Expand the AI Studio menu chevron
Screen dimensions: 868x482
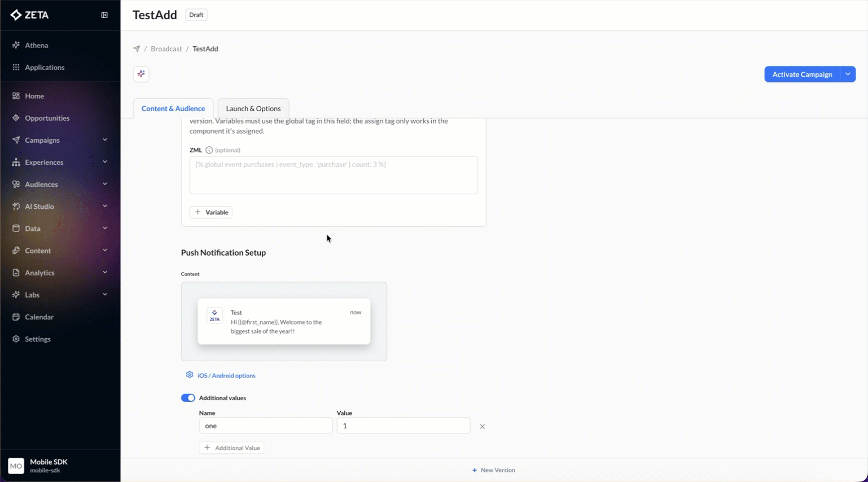pos(105,206)
